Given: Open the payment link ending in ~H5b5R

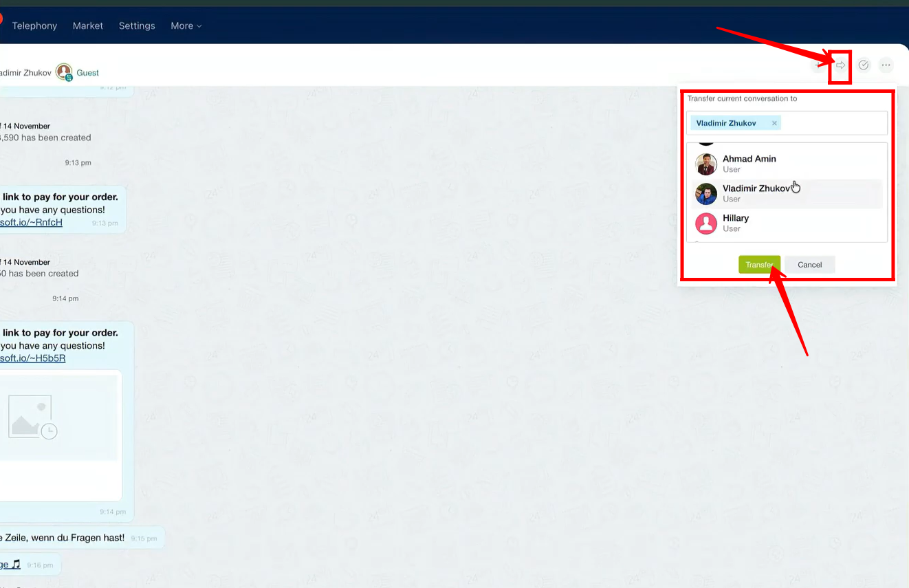Looking at the screenshot, I should (33, 358).
